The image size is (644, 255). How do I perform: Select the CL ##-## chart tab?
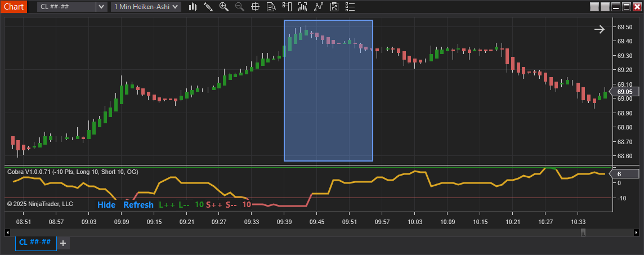(x=35, y=243)
